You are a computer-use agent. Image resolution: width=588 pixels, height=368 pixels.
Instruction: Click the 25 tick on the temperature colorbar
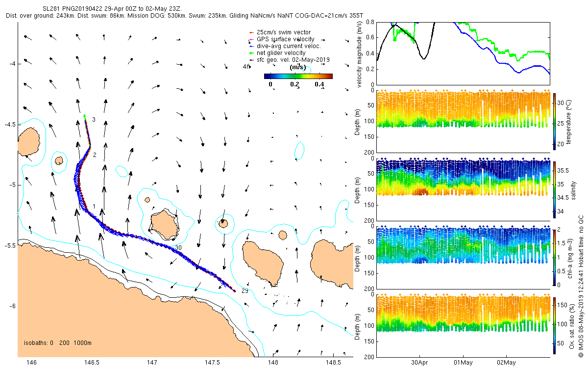click(x=561, y=124)
